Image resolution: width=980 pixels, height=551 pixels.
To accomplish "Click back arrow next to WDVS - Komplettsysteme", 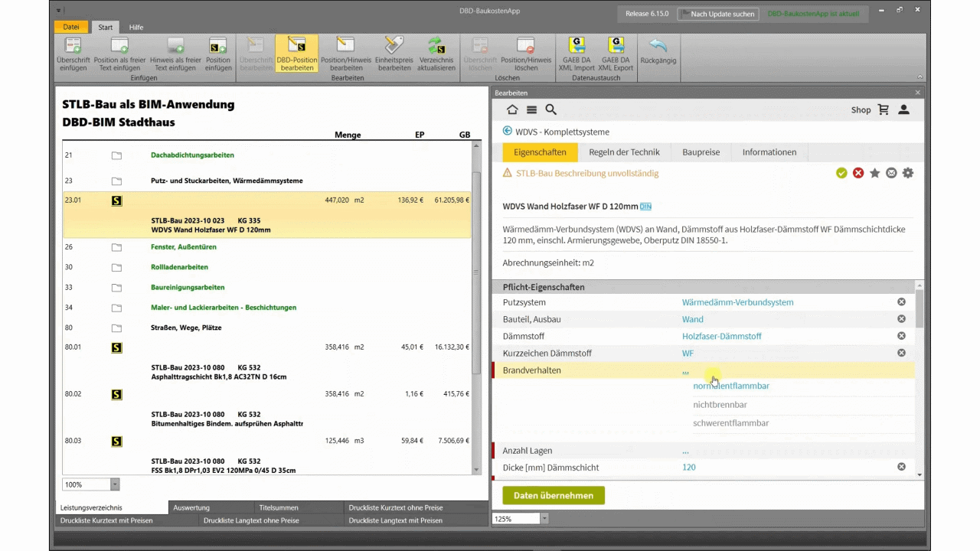I will [x=507, y=131].
